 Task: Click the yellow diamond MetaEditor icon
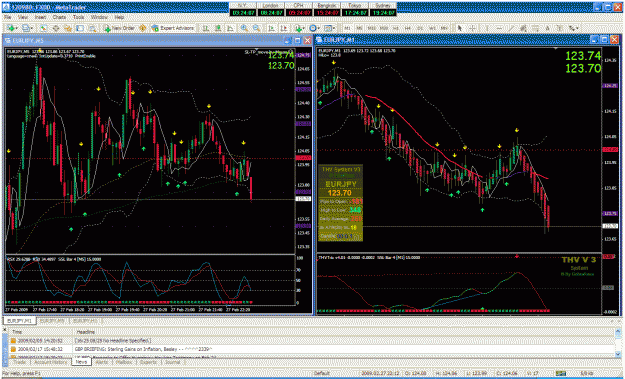pos(142,28)
